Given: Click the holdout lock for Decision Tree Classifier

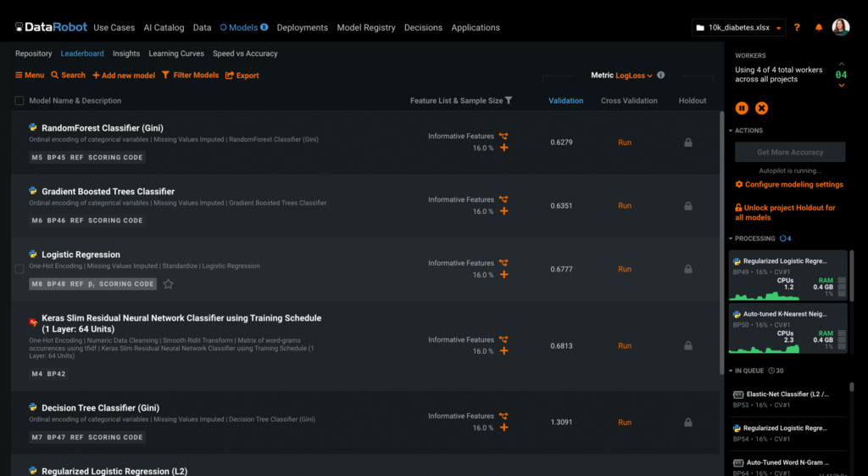Looking at the screenshot, I should [688, 423].
